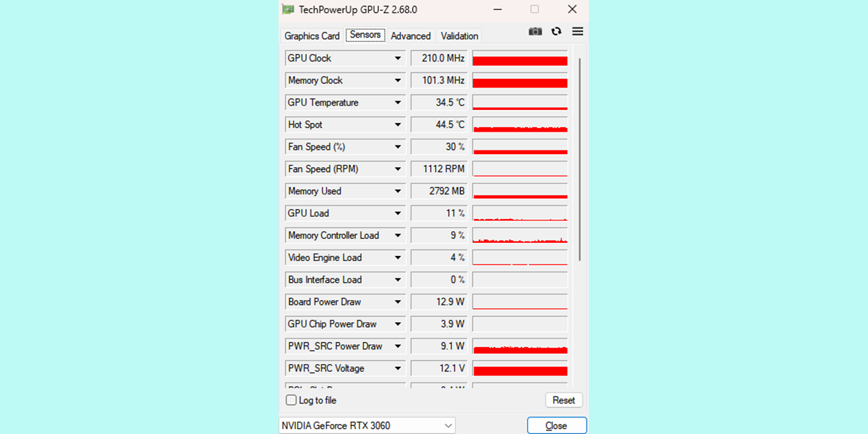
Task: Switch to the Graphics Card tab
Action: 311,35
